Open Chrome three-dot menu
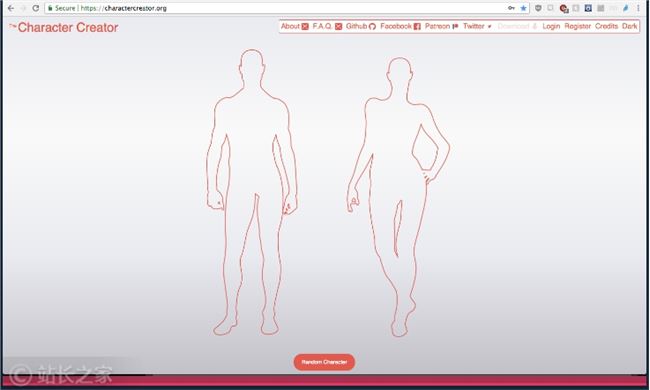650x390 pixels. pos(638,8)
